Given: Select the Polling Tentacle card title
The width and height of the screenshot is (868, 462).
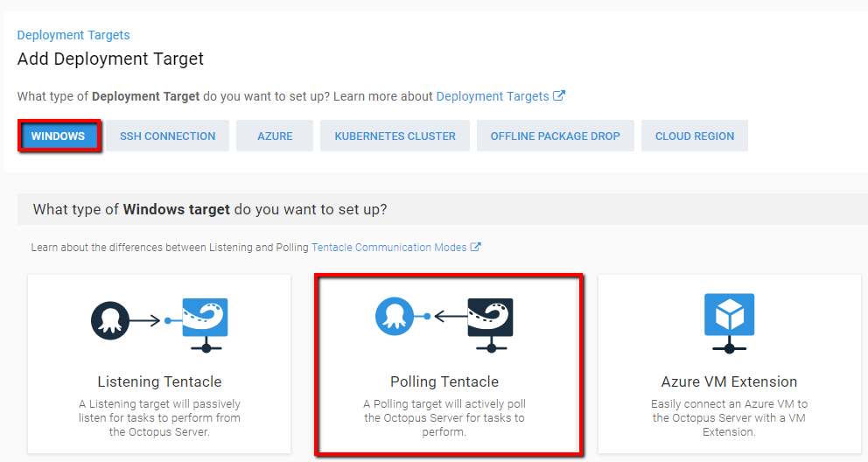Looking at the screenshot, I should coord(444,381).
